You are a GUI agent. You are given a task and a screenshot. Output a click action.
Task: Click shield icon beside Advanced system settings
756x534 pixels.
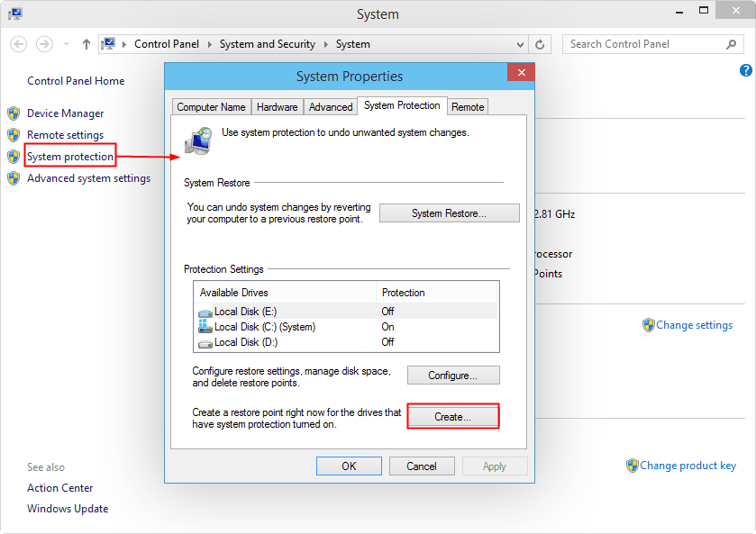pyautogui.click(x=14, y=178)
